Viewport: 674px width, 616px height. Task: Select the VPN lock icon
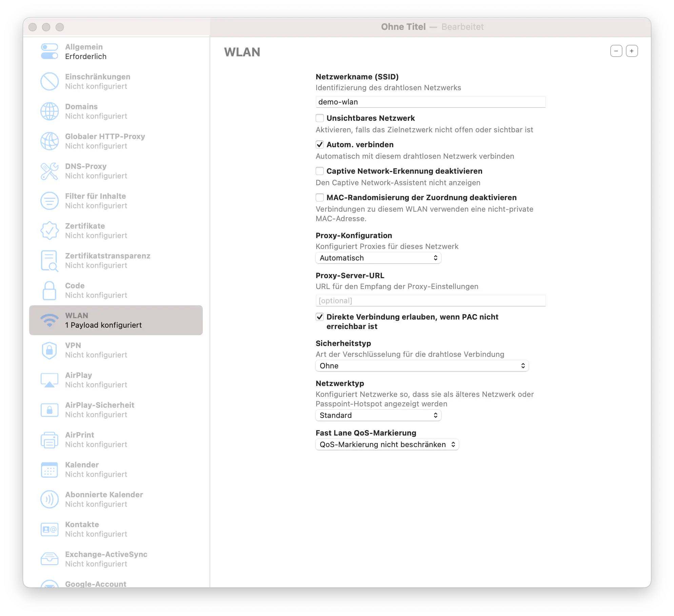coord(49,350)
